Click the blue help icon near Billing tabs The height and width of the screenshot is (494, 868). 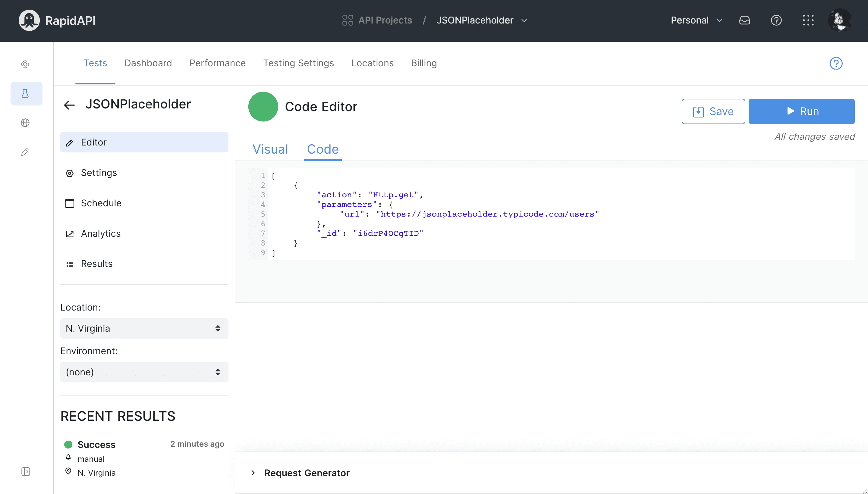pyautogui.click(x=836, y=64)
